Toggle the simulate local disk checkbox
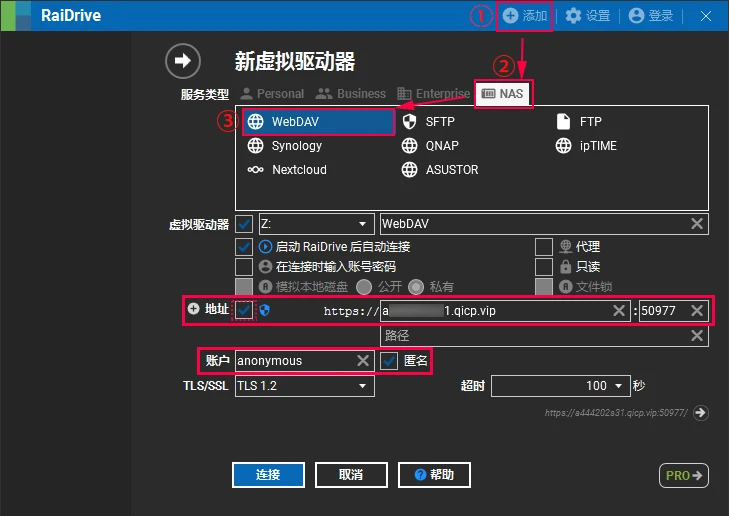Viewport: 729px width, 516px height. click(x=244, y=287)
